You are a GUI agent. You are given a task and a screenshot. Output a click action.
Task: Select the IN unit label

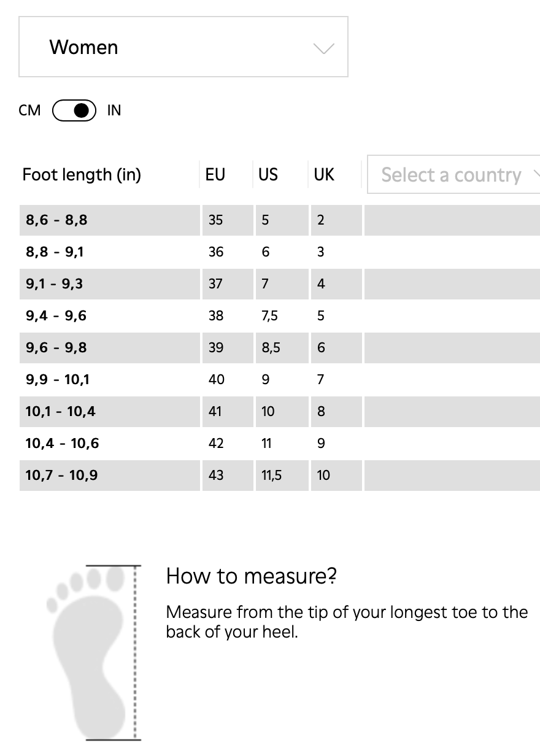pyautogui.click(x=114, y=110)
